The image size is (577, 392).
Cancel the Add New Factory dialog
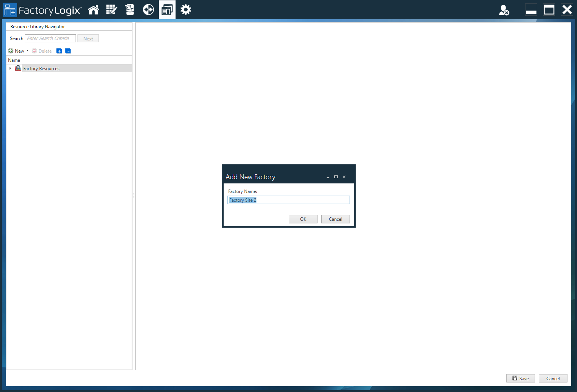click(x=335, y=219)
